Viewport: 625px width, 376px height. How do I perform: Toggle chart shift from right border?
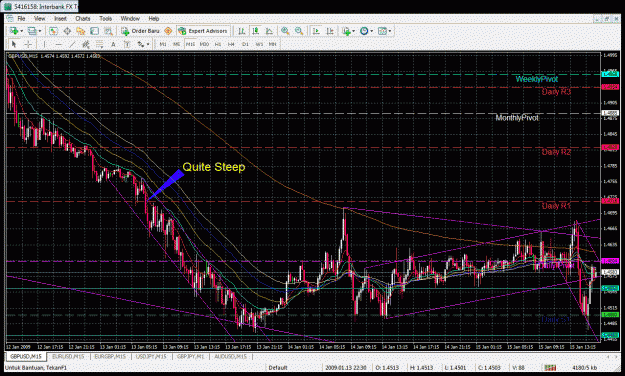[330, 31]
